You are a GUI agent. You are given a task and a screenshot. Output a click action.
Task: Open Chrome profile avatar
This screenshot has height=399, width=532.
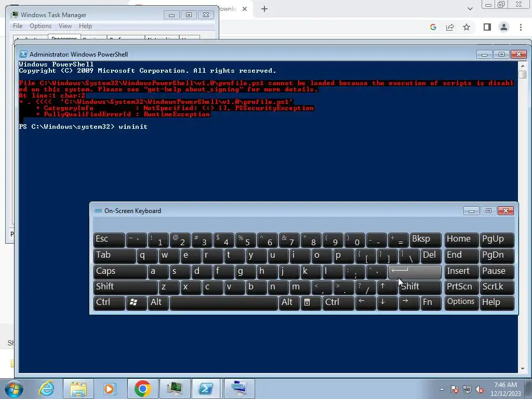coord(504,27)
